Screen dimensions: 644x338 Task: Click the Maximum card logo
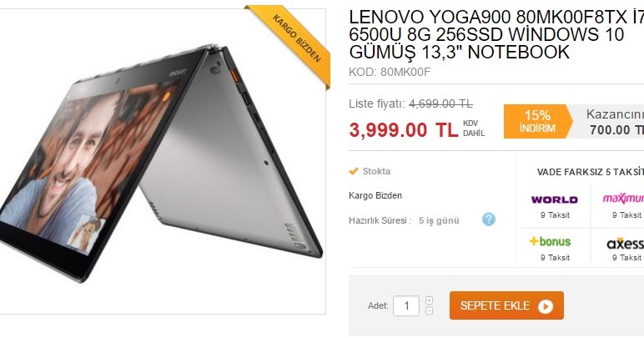623,199
